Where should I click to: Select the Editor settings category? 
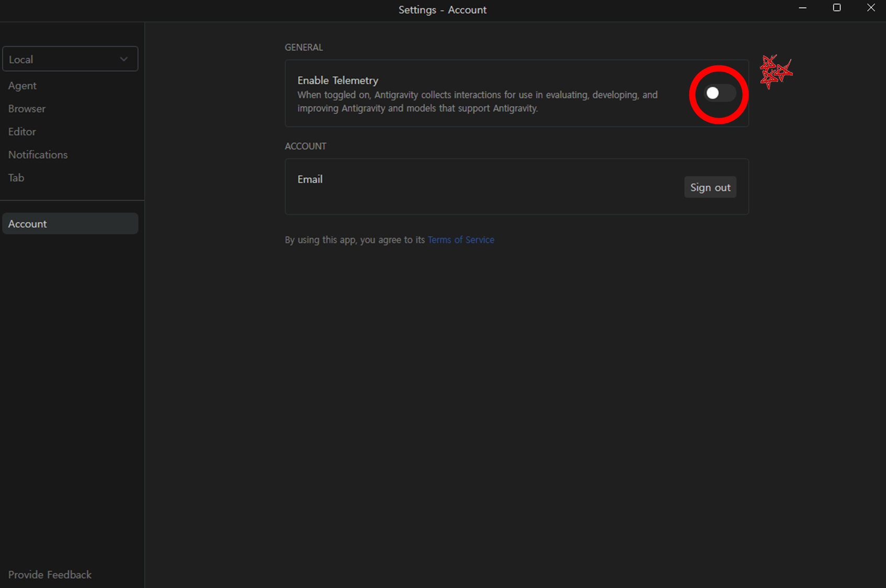point(22,132)
